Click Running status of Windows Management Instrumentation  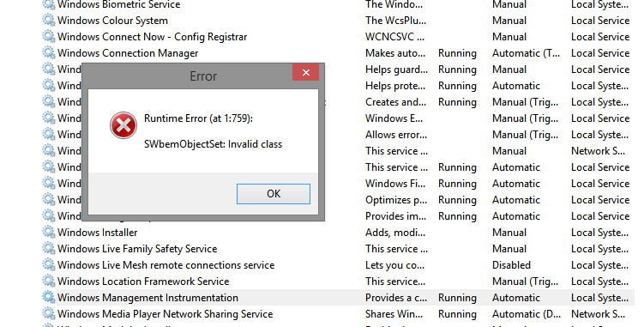457,298
